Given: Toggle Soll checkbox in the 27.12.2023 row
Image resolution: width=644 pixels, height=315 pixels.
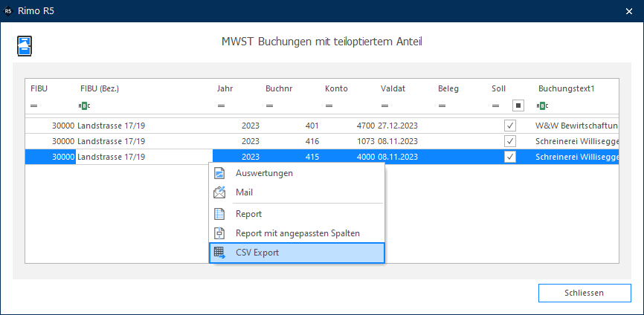Looking at the screenshot, I should click(510, 126).
